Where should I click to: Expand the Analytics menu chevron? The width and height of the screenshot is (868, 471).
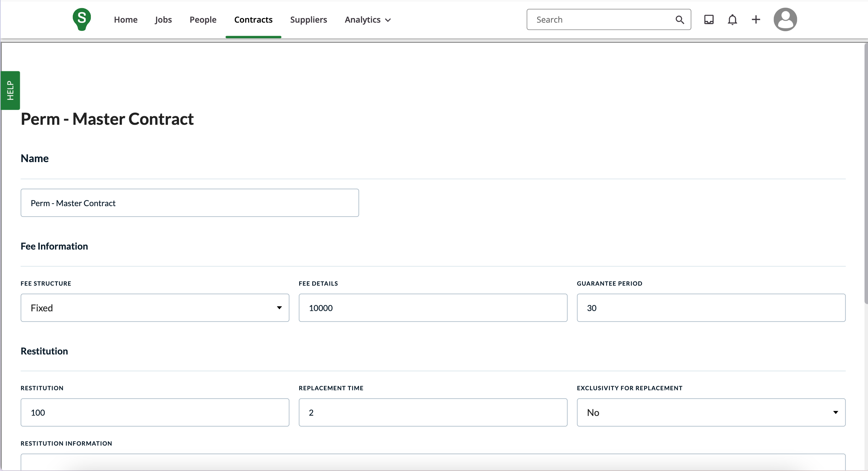pos(388,20)
